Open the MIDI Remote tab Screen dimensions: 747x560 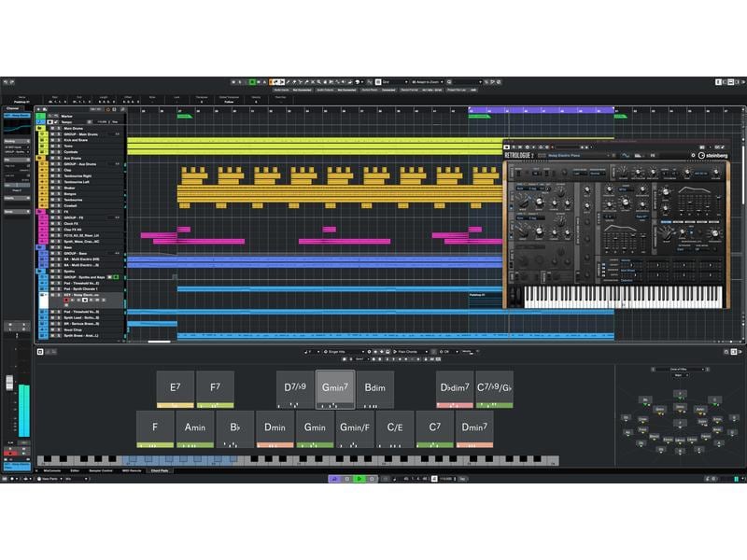132,470
